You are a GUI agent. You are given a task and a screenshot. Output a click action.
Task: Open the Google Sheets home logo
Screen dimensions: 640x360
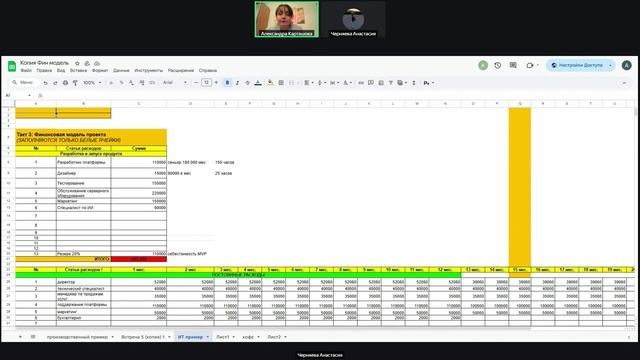pos(12,66)
